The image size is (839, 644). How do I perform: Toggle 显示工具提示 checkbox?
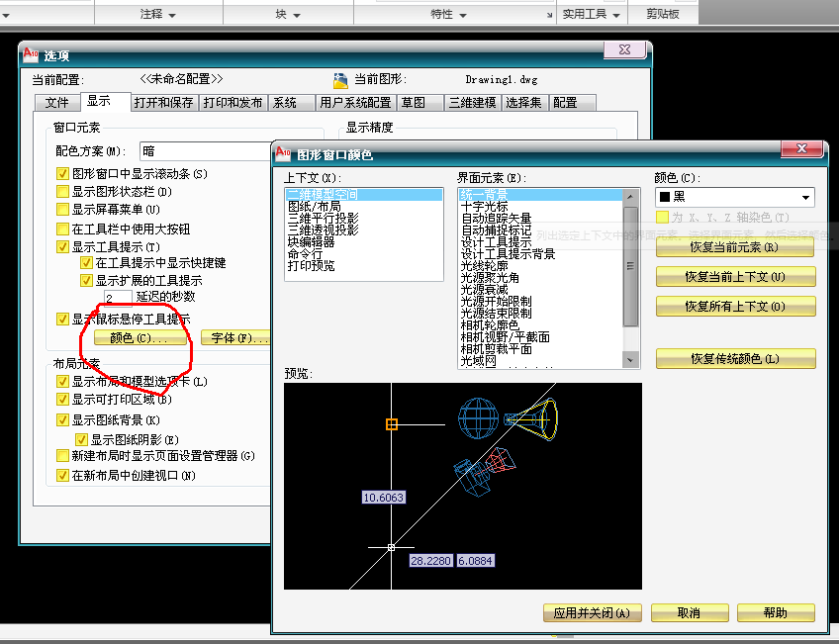[62, 246]
